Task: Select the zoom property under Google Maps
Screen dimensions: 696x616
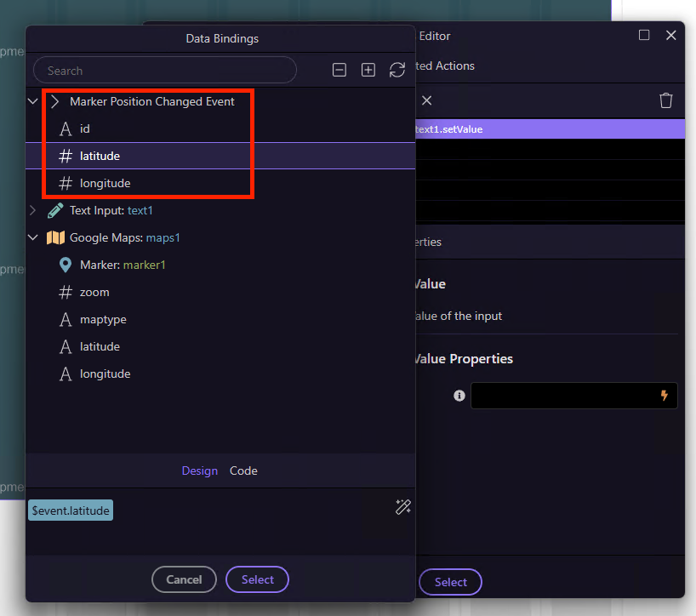Action: [x=94, y=292]
